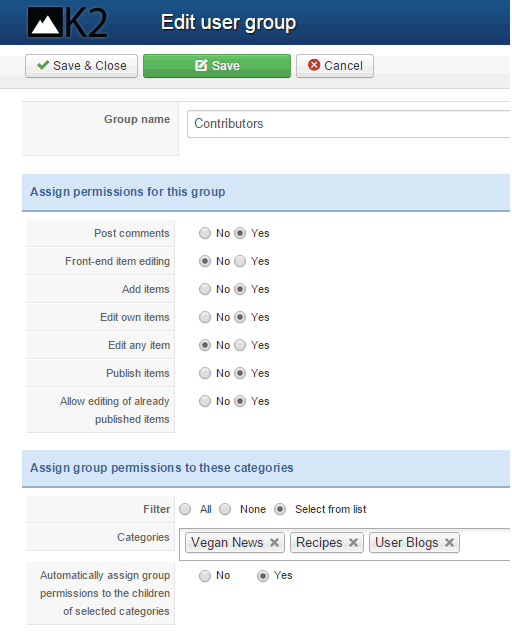512x634 pixels.
Task: Choose the All category filter option
Action: tap(185, 509)
